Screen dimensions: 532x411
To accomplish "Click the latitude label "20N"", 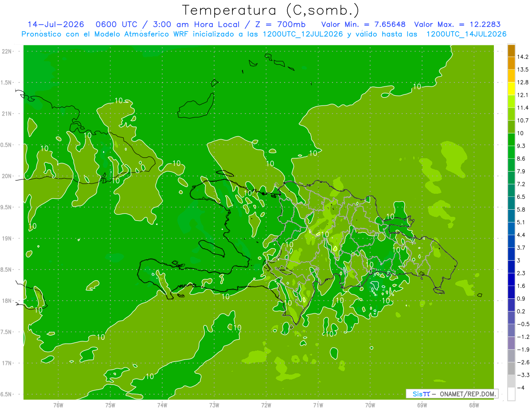I will pyautogui.click(x=7, y=176).
